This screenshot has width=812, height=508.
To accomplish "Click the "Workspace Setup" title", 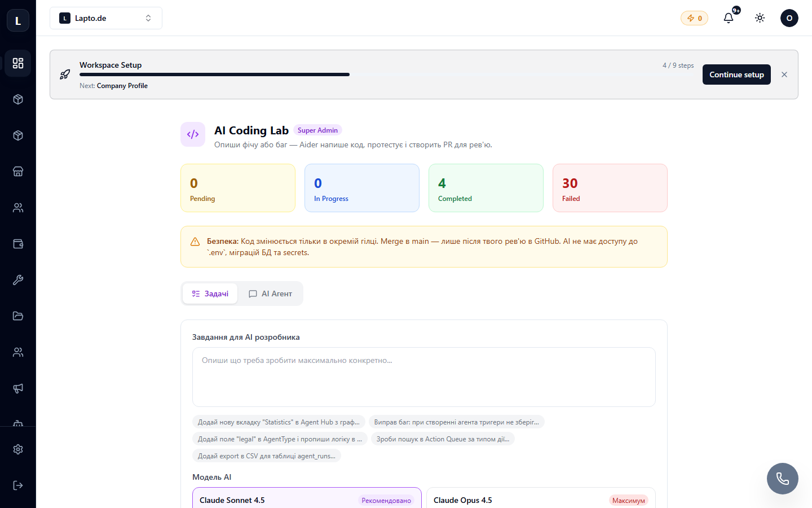I will coord(111,65).
